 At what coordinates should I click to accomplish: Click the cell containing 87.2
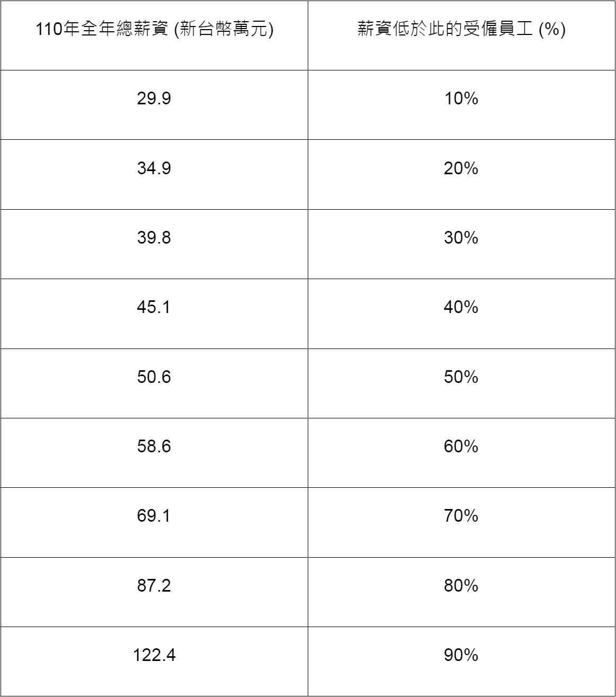coord(154,592)
